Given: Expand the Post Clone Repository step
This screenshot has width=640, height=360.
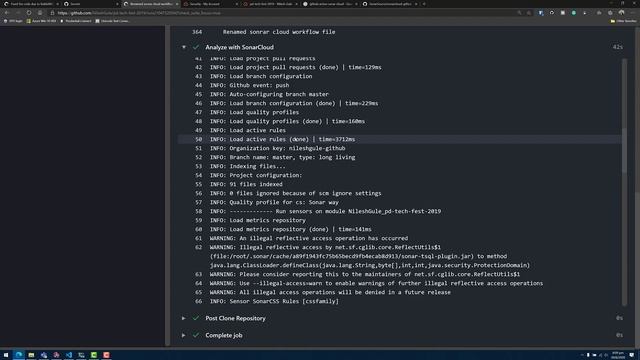Looking at the screenshot, I should tap(184, 318).
